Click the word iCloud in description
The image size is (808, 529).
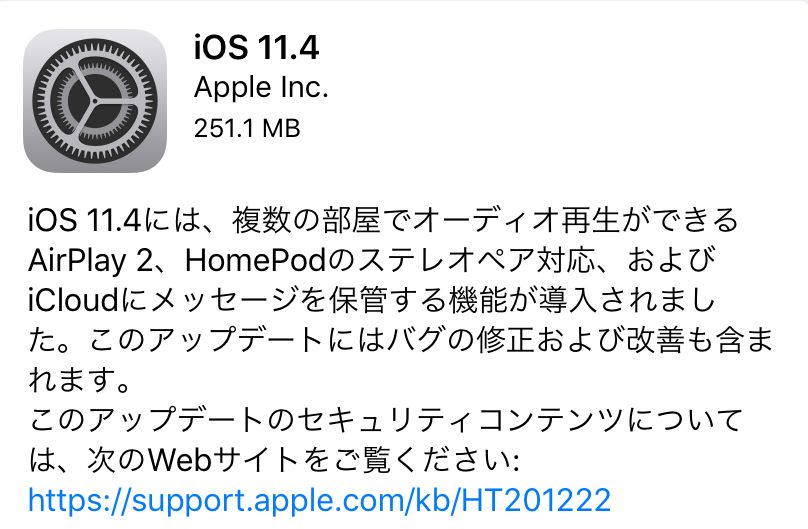[74, 300]
